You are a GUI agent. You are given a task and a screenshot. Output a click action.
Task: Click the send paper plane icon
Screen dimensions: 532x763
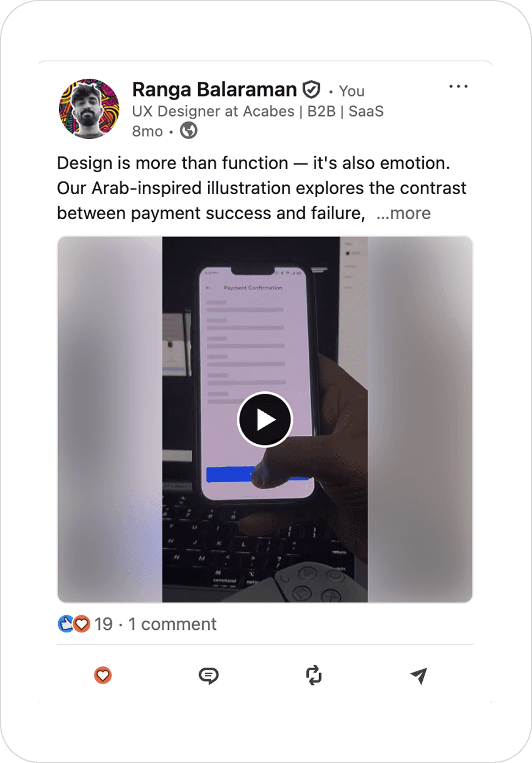tap(419, 676)
